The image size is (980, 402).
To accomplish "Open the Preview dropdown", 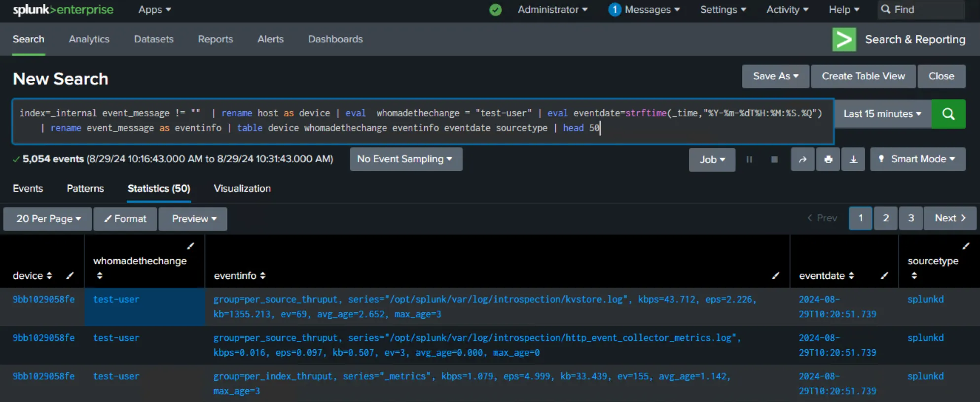I will click(193, 219).
